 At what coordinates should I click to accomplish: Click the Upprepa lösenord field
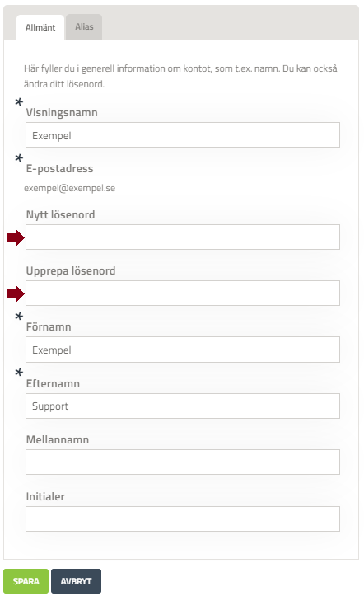coord(183,293)
